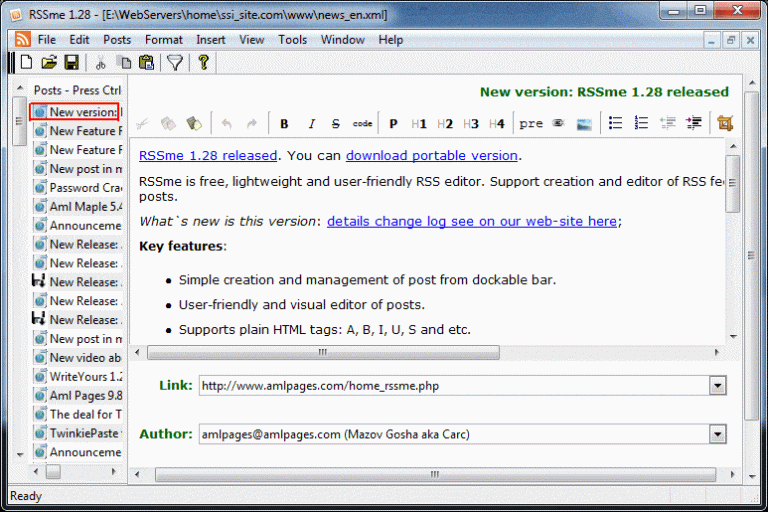
Task: Open a feed with the folder icon
Action: pyautogui.click(x=49, y=62)
